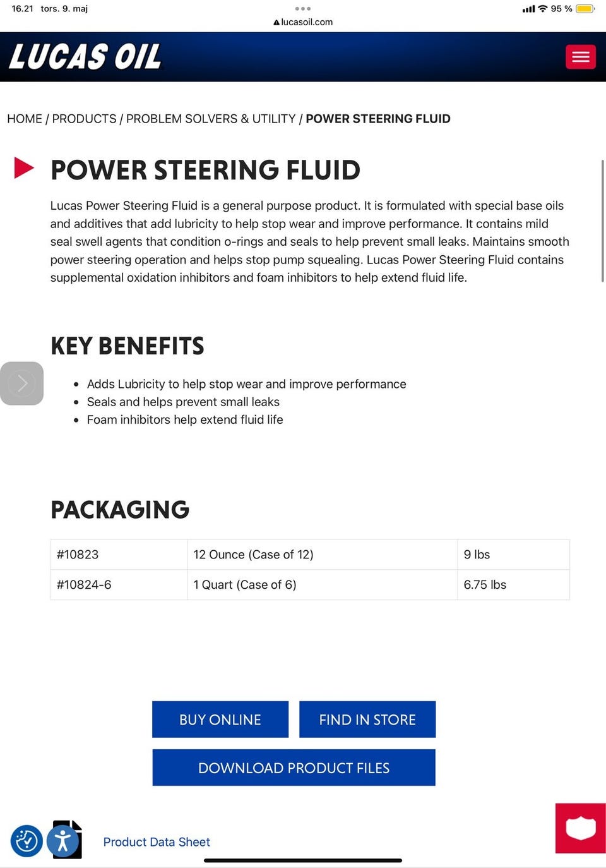
Task: Go to HOME breadcrumb
Action: coord(25,119)
